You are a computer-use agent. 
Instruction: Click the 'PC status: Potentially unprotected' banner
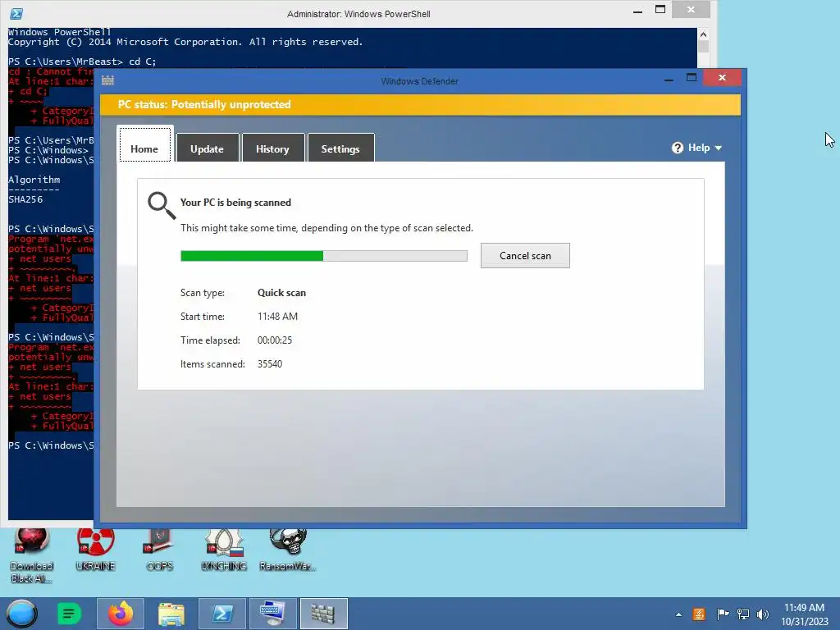[x=421, y=104]
